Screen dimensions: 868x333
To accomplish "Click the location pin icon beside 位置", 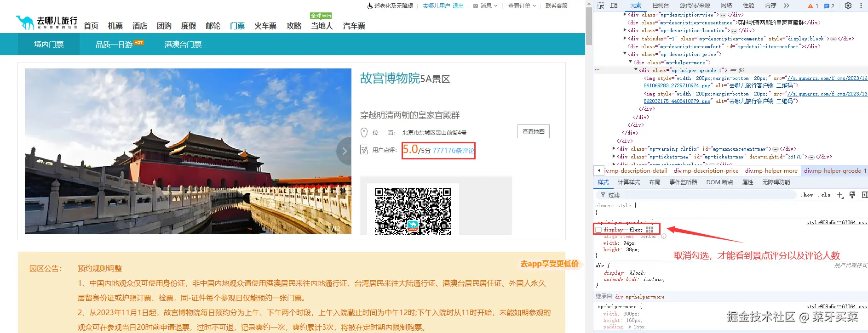I will (364, 132).
